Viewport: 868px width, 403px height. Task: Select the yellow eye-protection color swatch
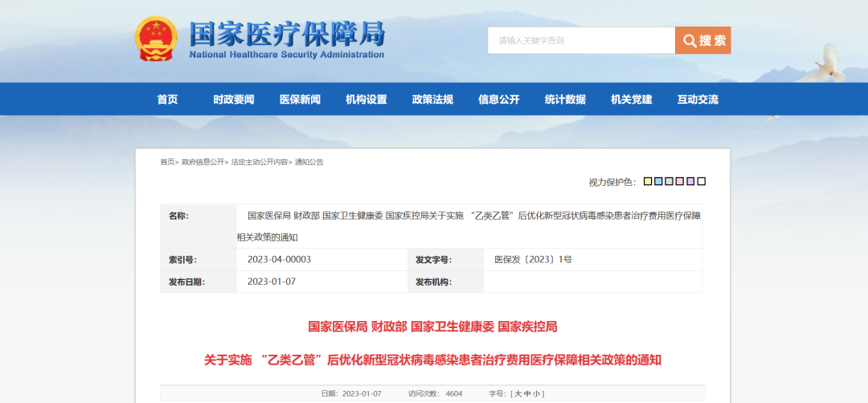(x=648, y=181)
